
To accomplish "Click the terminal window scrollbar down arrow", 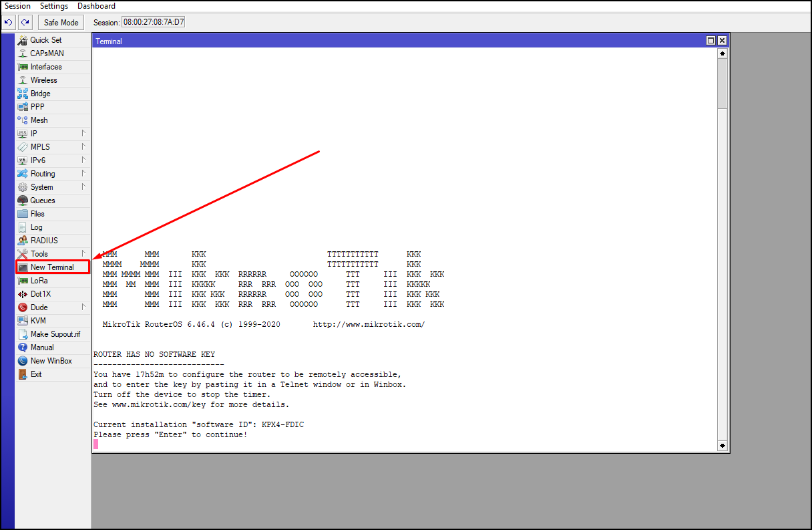I will [722, 445].
